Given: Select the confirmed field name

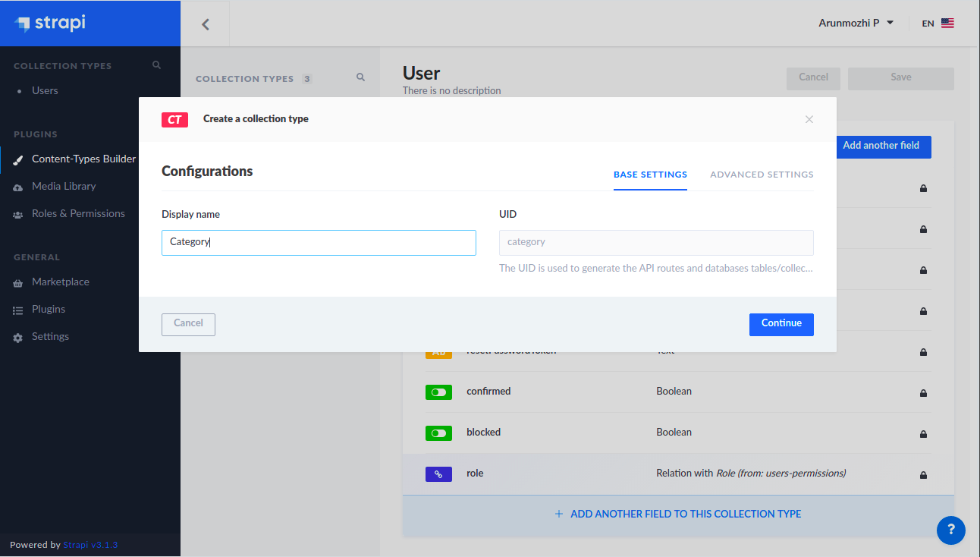Looking at the screenshot, I should click(488, 392).
